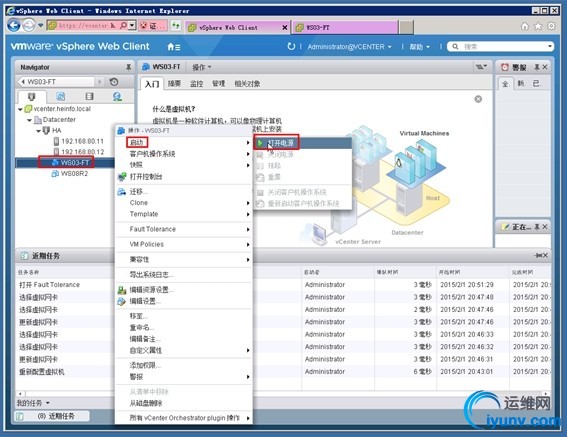The width and height of the screenshot is (567, 437).
Task: Collapse the vcenter.heinfo.local tree node
Action: [20, 109]
